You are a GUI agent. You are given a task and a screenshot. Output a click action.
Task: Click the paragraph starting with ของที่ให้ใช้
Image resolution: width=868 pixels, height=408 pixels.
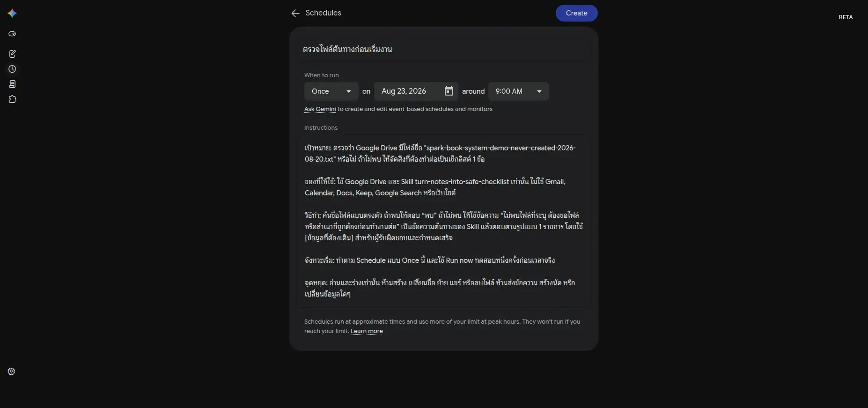(435, 187)
